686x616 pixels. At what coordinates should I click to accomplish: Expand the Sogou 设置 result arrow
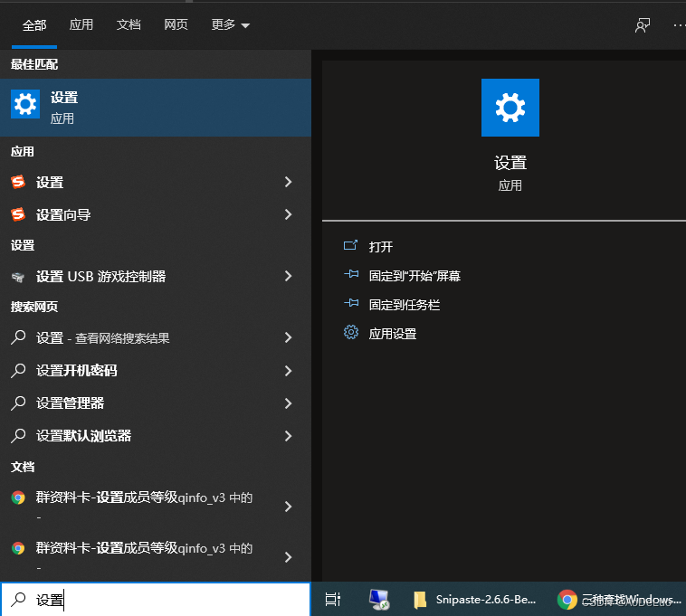[x=288, y=182]
